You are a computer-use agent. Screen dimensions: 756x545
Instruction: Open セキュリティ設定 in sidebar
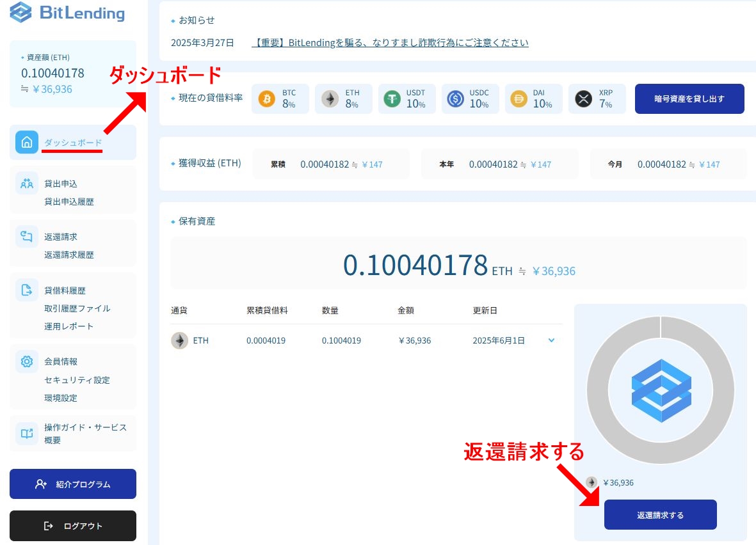point(77,380)
